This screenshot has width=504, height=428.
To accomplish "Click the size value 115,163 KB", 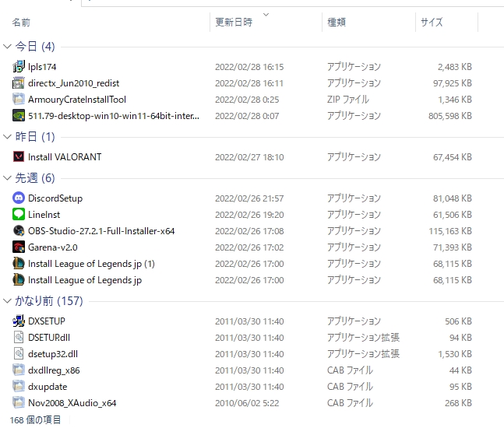I will 450,231.
